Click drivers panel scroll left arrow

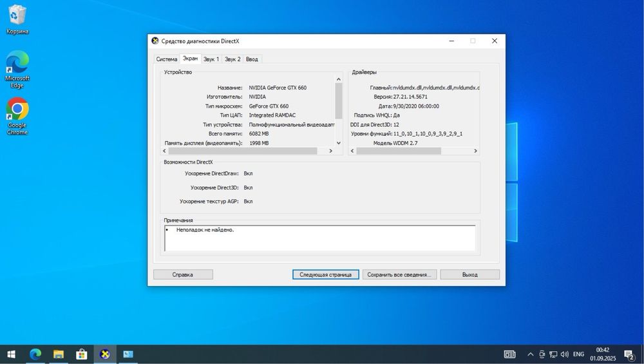point(352,151)
